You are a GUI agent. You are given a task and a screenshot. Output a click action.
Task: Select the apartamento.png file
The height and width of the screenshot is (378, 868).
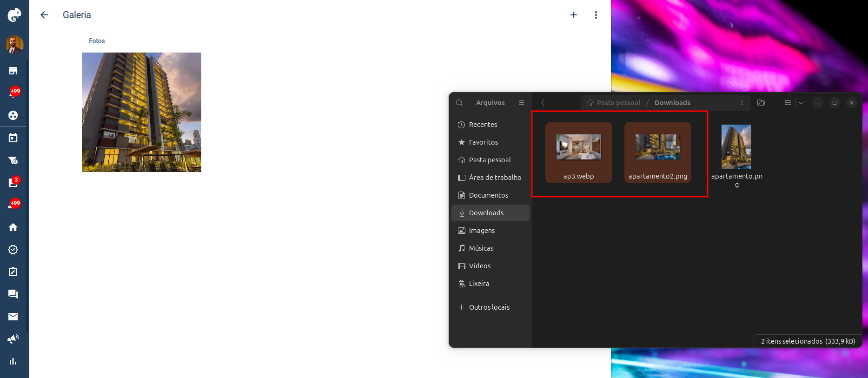tap(736, 156)
